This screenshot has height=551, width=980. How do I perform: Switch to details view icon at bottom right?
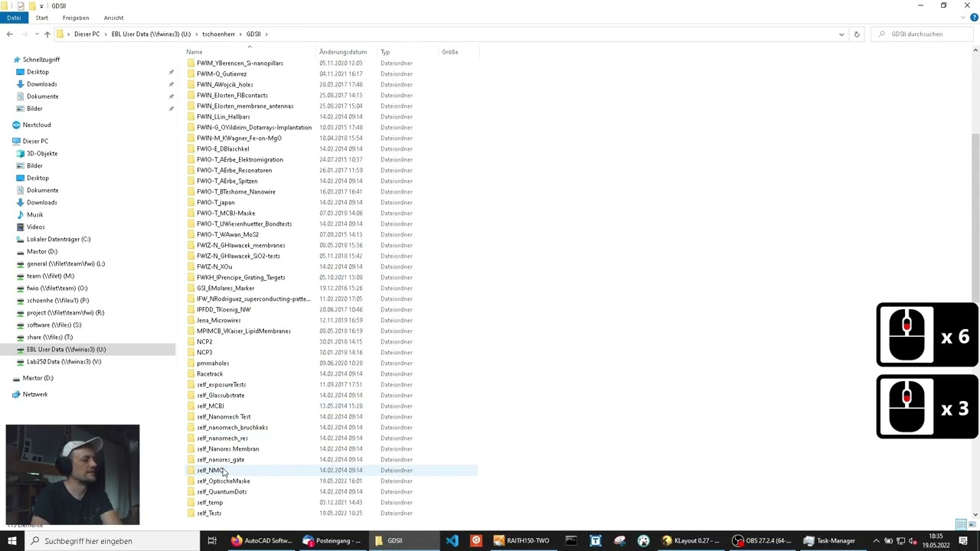961,524
